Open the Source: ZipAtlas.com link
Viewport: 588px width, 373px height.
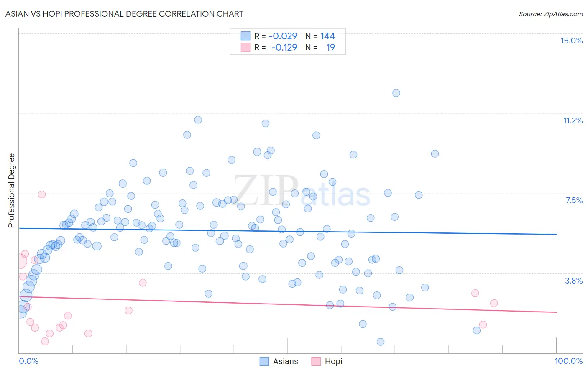(551, 14)
